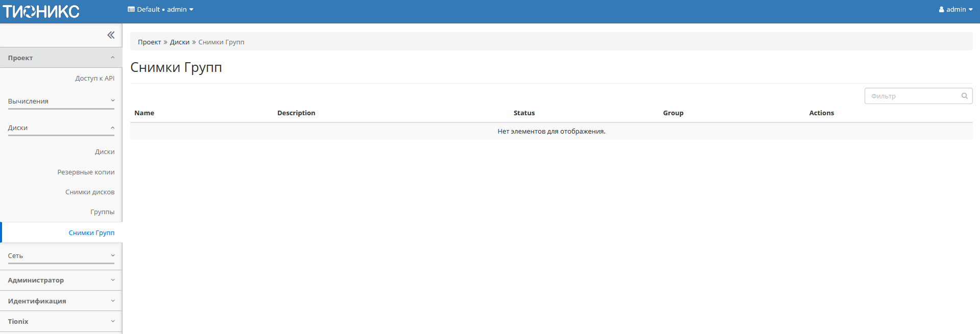Viewport: 980px width, 334px height.
Task: Expand the Сеть section
Action: (61, 255)
